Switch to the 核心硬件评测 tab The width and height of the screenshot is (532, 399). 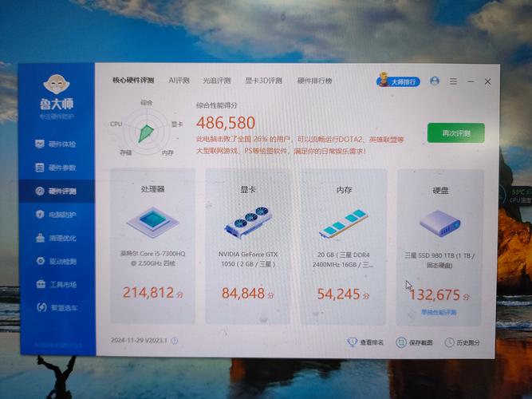click(x=133, y=81)
